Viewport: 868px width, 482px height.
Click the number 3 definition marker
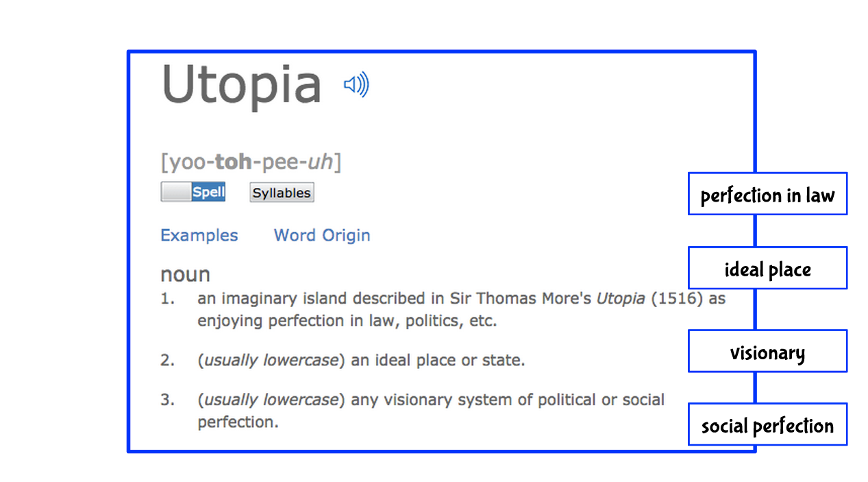tap(167, 400)
